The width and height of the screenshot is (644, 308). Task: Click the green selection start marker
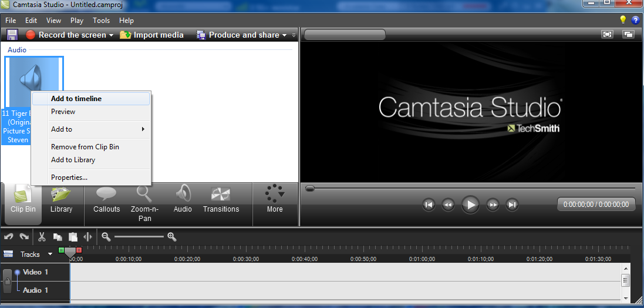point(61,250)
